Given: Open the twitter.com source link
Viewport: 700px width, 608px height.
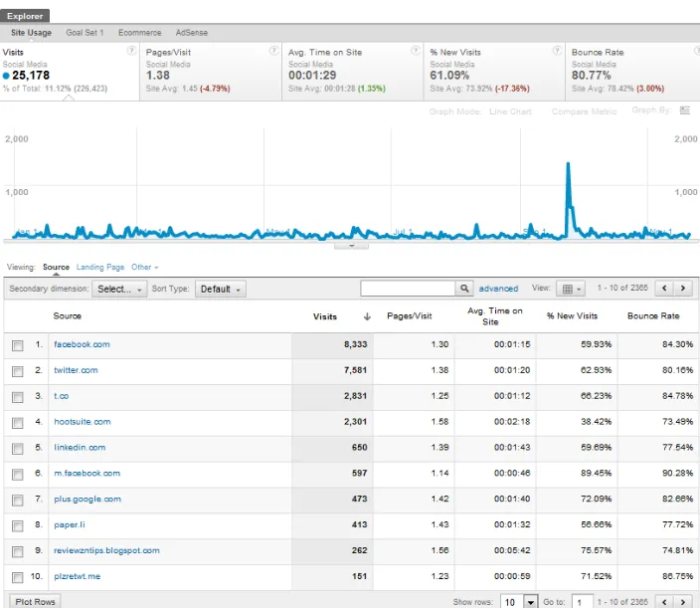Looking at the screenshot, I should tap(76, 370).
